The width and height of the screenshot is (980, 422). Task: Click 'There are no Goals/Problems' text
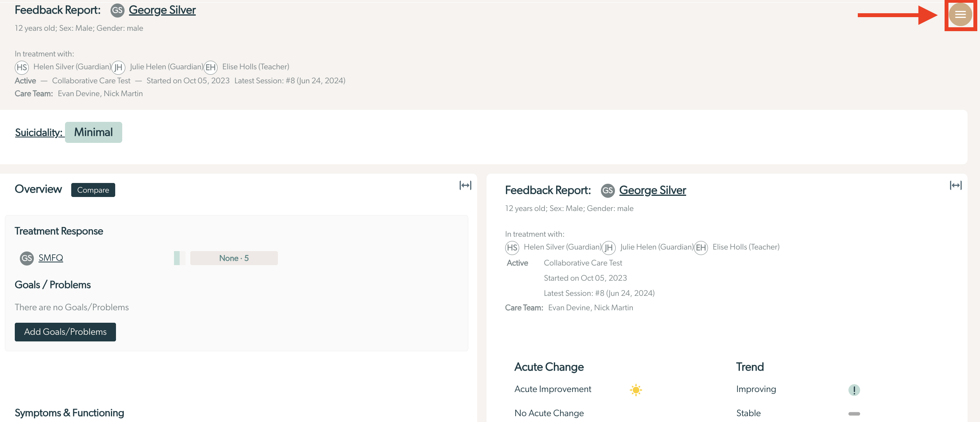72,308
